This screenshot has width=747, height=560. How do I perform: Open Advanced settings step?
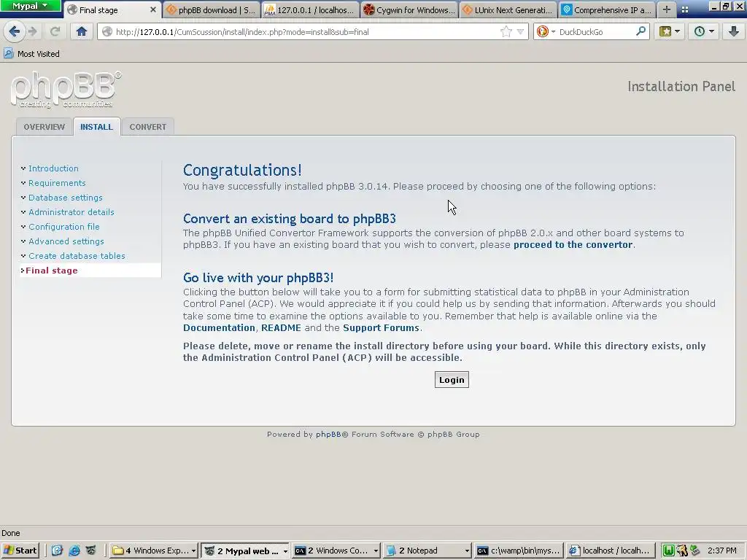pos(66,241)
